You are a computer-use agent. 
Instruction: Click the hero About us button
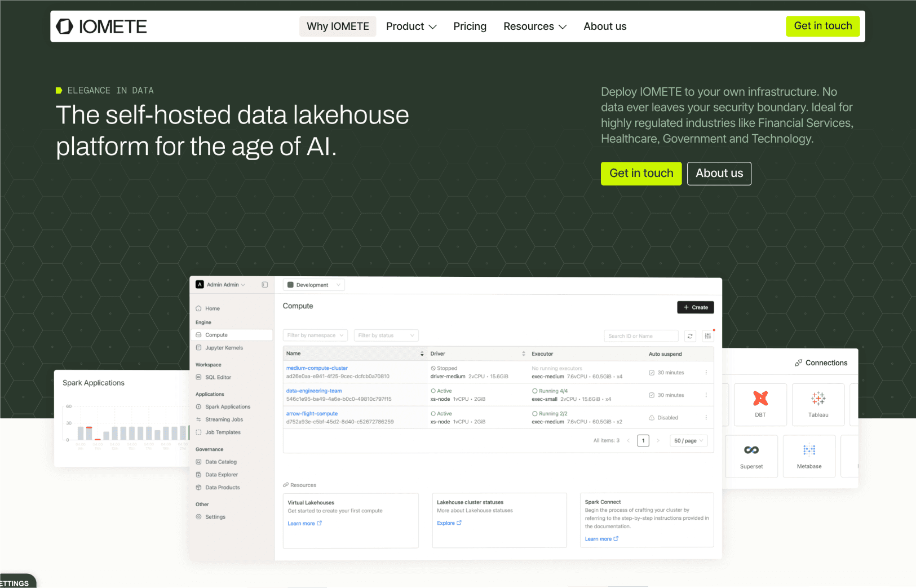(x=719, y=174)
